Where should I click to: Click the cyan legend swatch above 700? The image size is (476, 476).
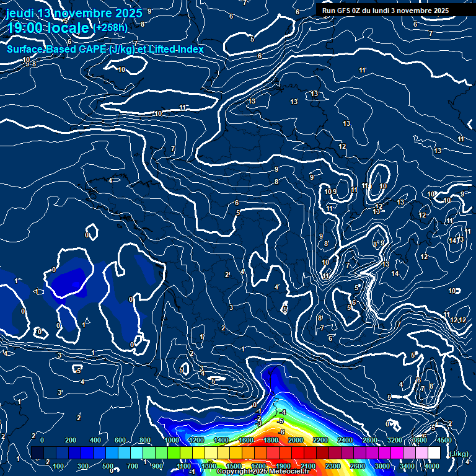pos(137,452)
